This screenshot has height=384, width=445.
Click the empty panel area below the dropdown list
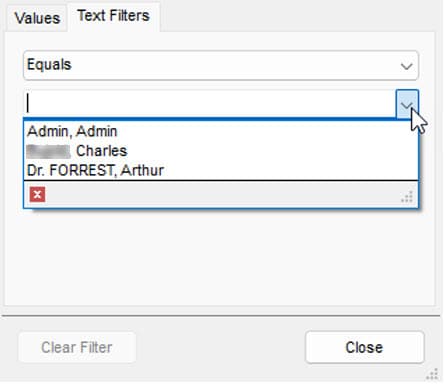click(220, 257)
